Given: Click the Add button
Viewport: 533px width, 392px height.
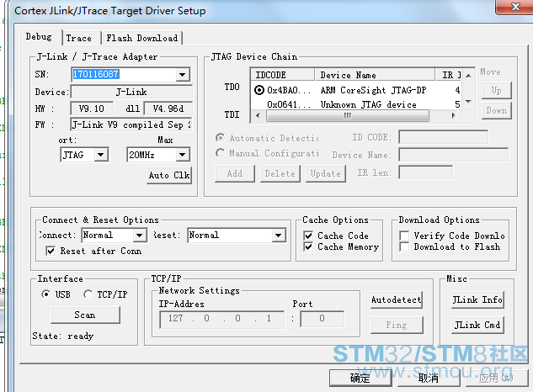Looking at the screenshot, I should click(235, 173).
